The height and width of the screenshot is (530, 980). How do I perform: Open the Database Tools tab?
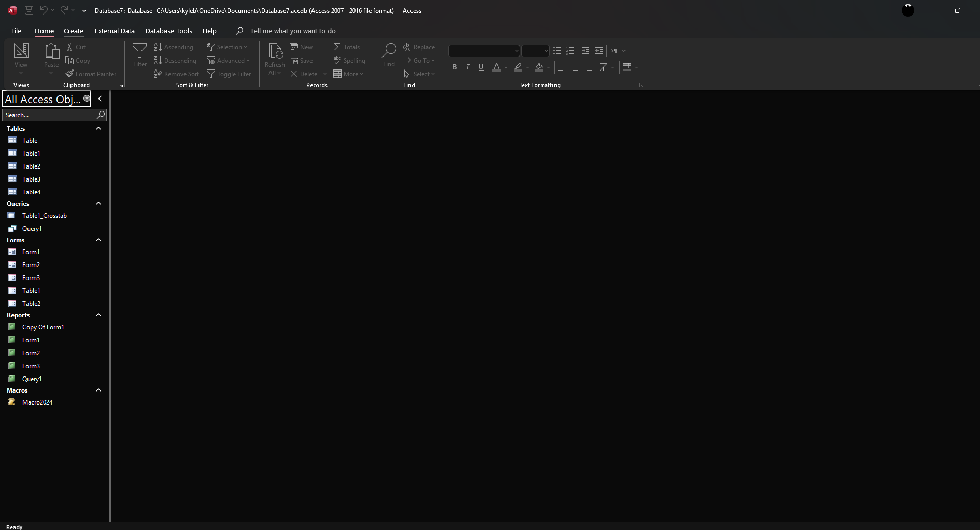coord(169,31)
